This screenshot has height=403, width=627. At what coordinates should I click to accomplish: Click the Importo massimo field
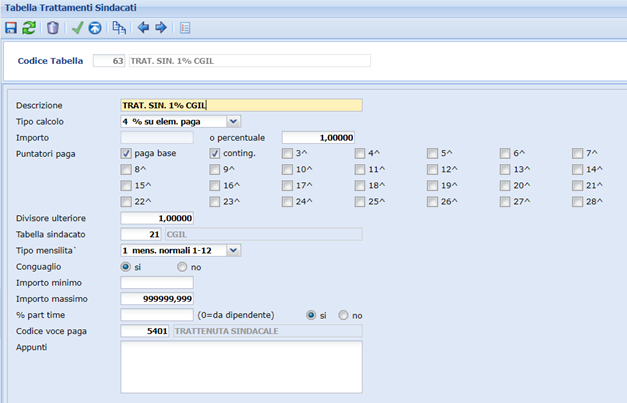point(157,299)
